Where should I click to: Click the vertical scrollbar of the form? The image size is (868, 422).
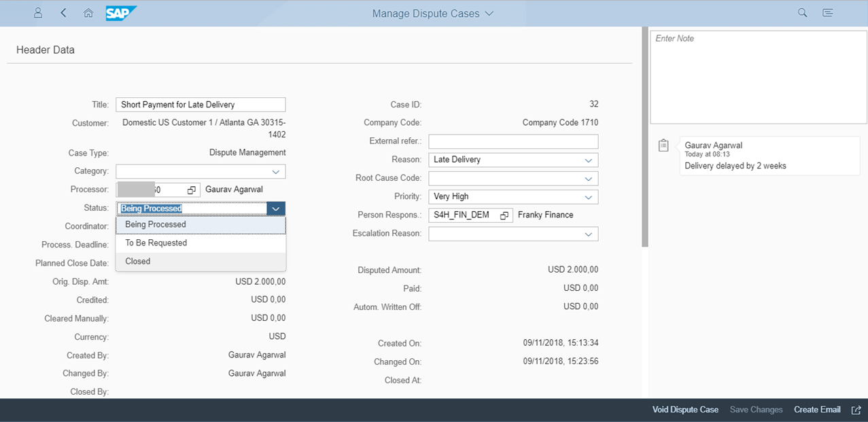coord(645,137)
